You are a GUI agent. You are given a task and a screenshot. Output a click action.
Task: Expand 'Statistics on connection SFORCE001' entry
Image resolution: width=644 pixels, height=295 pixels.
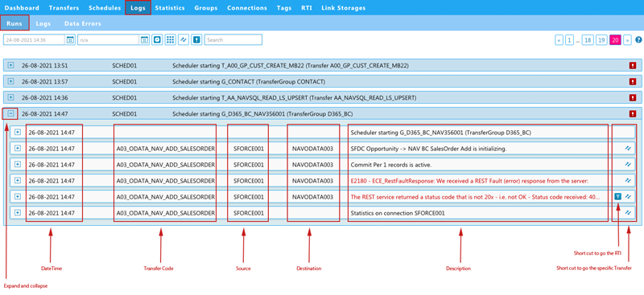click(17, 212)
